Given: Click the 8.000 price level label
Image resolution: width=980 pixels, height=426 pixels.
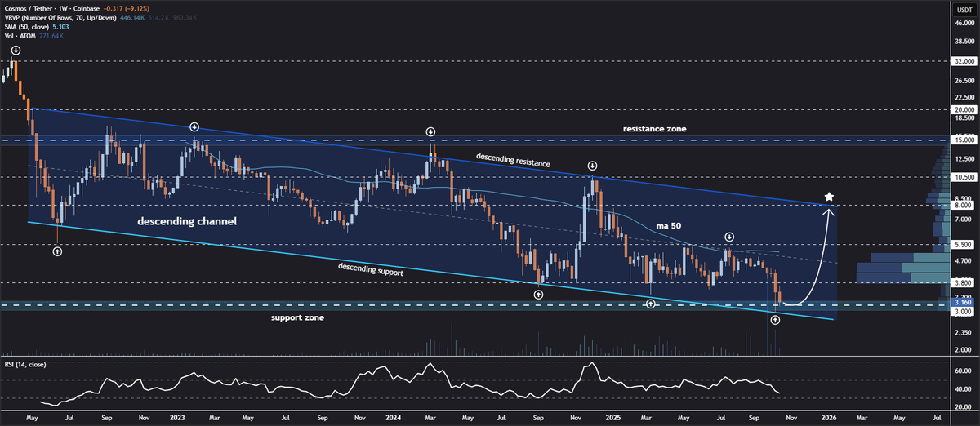Looking at the screenshot, I should [961, 206].
